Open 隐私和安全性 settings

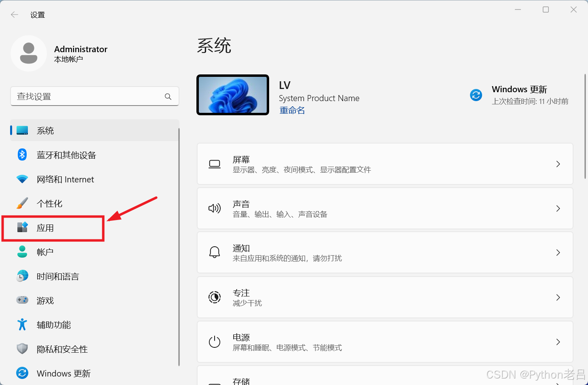click(95, 349)
